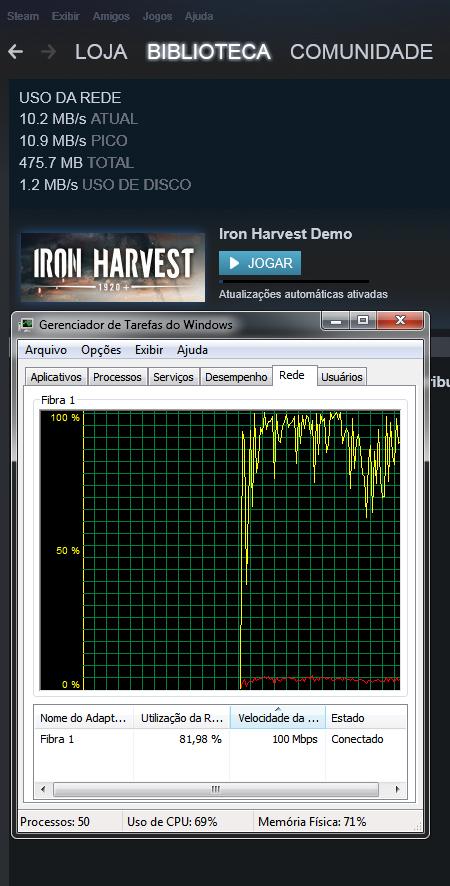
Task: Click the 100 Mbps speed value
Action: point(295,739)
